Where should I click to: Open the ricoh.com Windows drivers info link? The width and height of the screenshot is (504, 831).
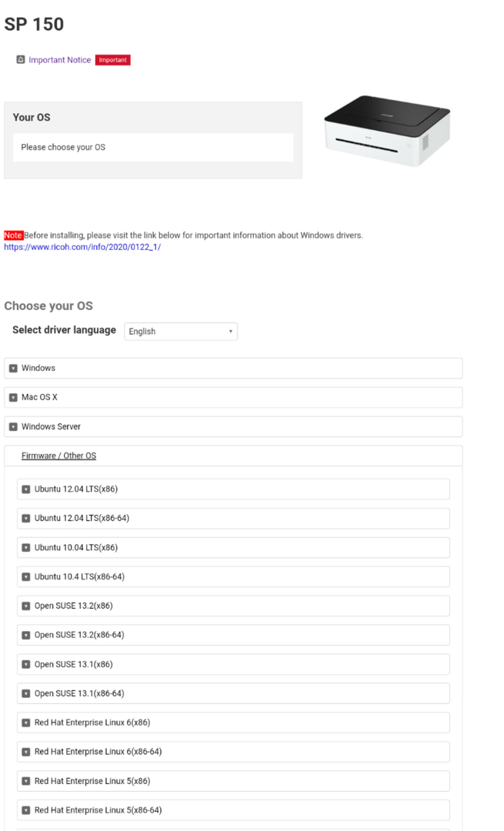click(82, 247)
